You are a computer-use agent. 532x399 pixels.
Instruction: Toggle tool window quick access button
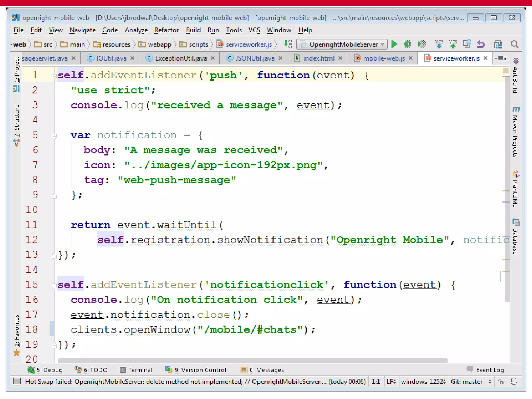(17, 381)
